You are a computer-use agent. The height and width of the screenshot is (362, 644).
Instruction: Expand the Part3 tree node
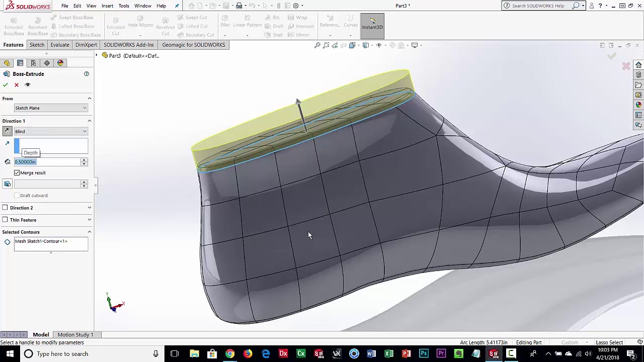pyautogui.click(x=97, y=55)
